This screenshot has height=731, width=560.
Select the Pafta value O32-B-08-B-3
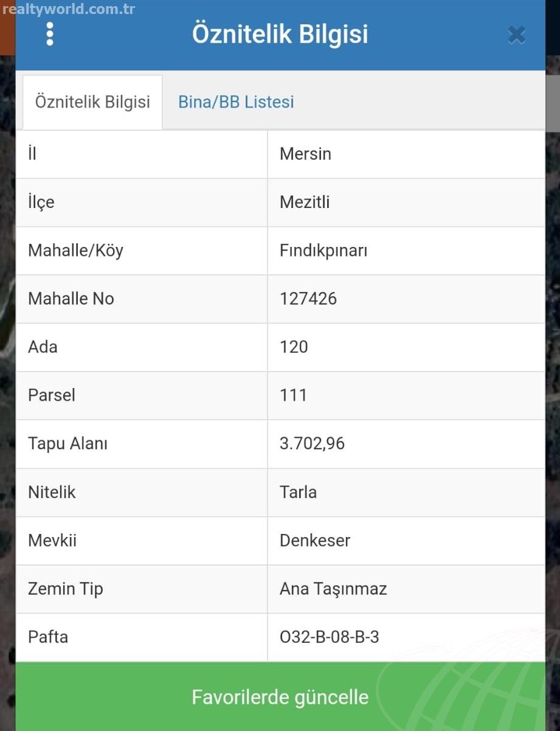tap(329, 637)
